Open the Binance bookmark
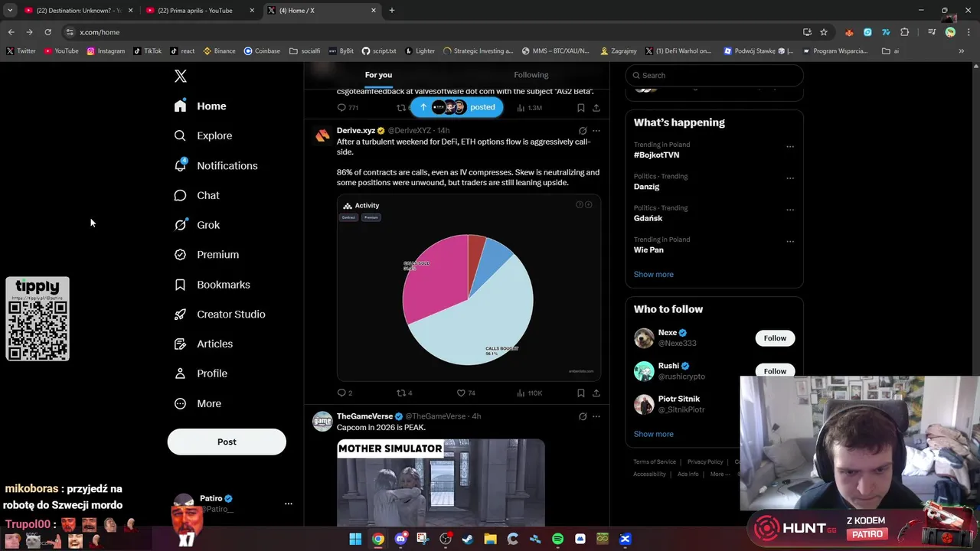The height and width of the screenshot is (551, 980). pos(219,51)
